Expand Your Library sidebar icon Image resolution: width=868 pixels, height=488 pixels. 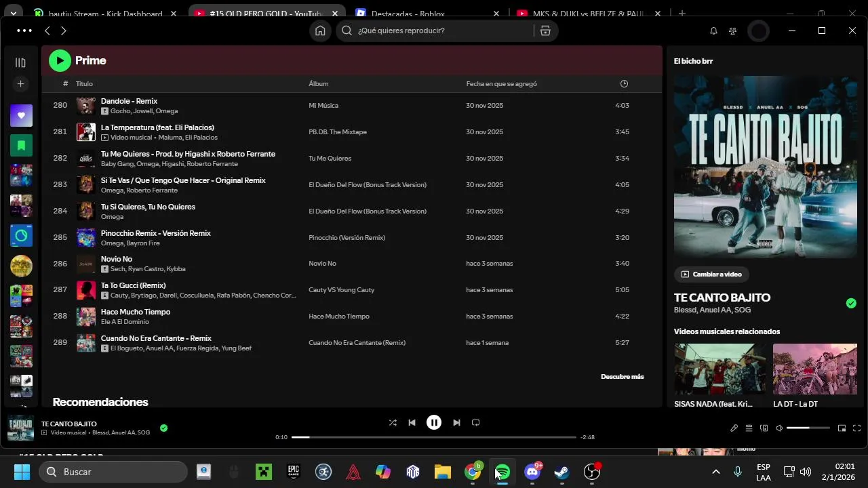(20, 62)
